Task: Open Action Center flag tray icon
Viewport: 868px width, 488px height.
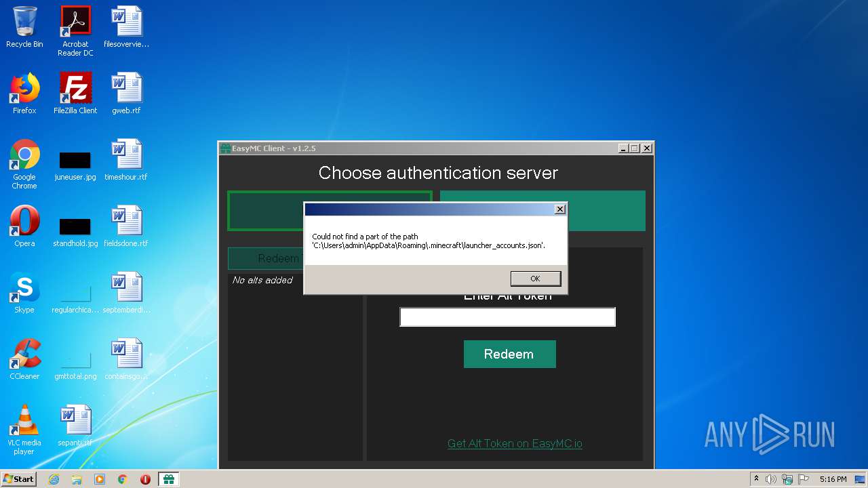Action: [x=803, y=479]
